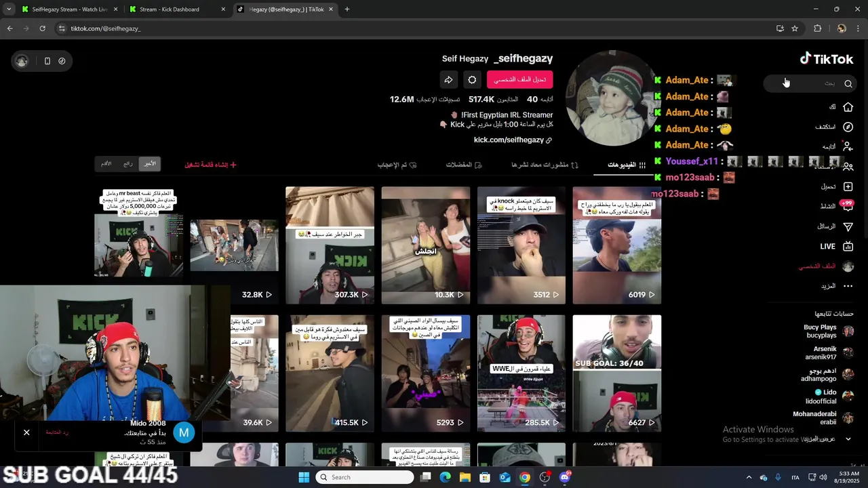Click the TikTok logo

[x=826, y=59]
